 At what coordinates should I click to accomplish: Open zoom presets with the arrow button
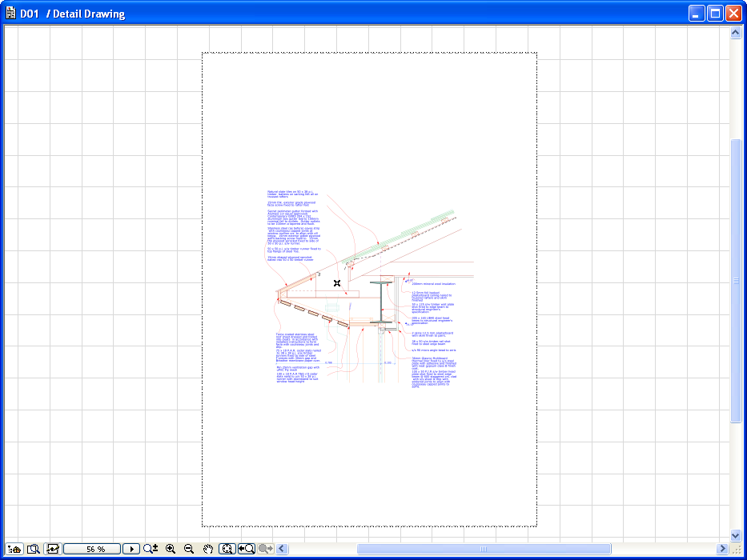tap(131, 549)
